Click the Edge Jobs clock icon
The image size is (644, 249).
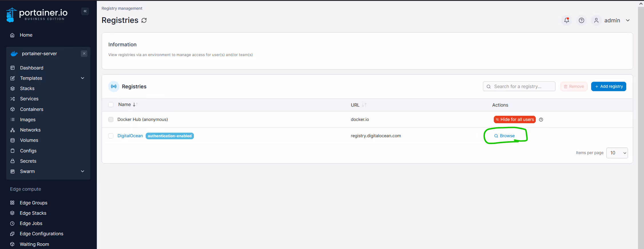[x=12, y=223]
